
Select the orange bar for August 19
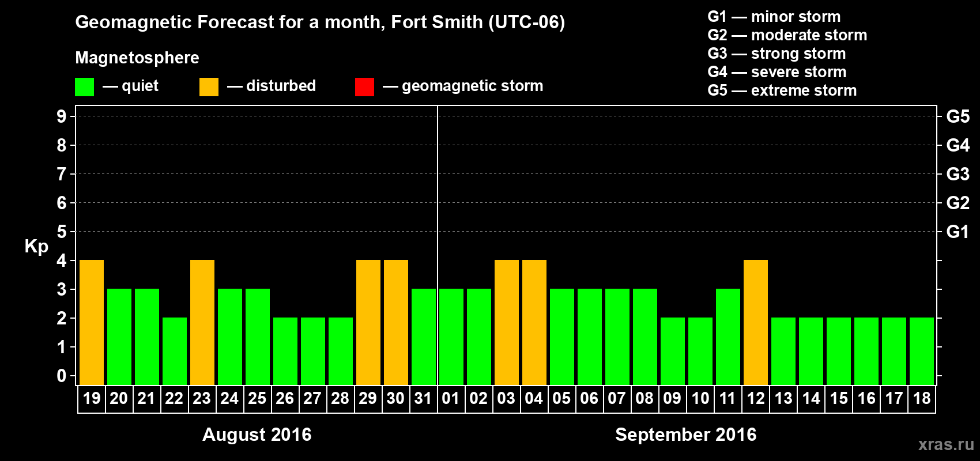[92, 323]
